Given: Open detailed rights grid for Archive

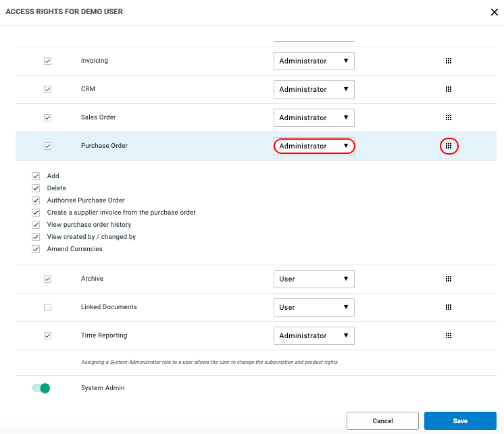Looking at the screenshot, I should click(449, 279).
